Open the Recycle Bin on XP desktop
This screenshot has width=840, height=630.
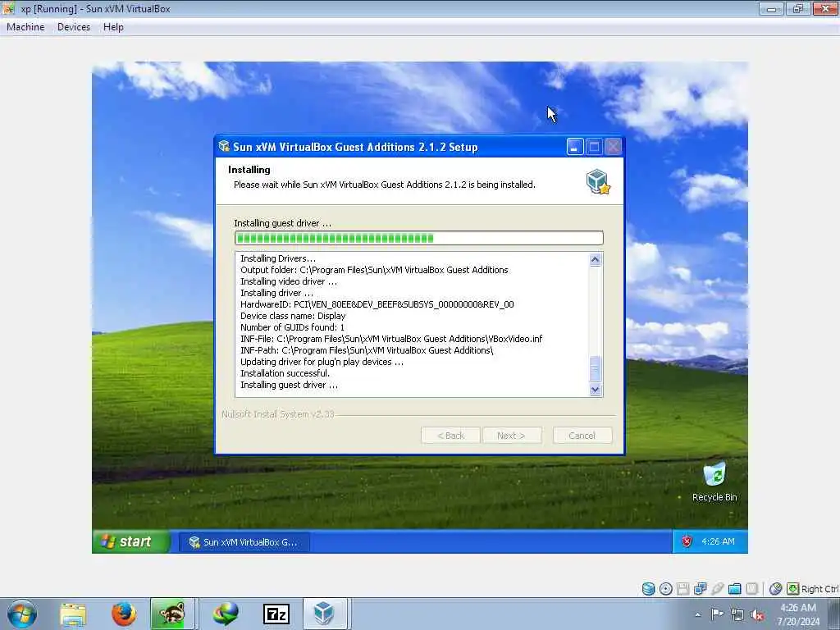click(714, 482)
